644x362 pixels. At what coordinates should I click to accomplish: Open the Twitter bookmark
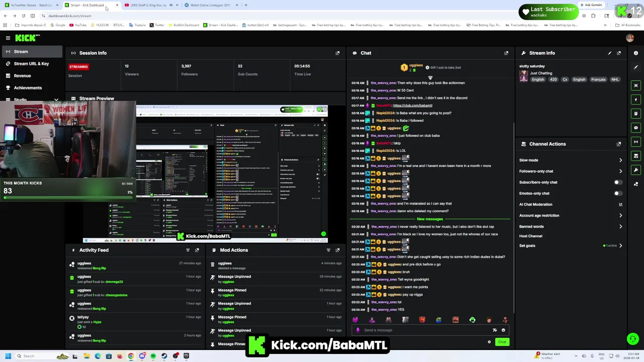point(157,25)
